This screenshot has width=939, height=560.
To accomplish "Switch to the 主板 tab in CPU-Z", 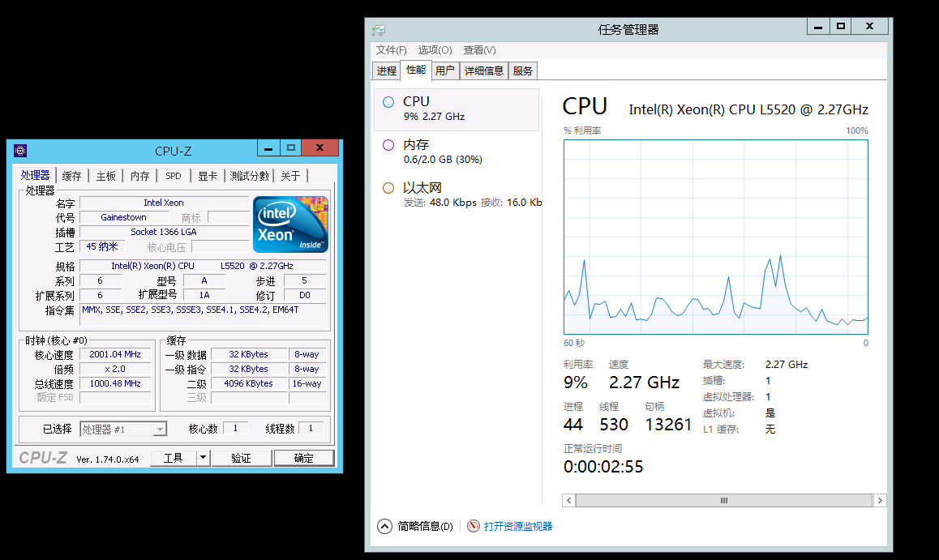I will click(105, 175).
